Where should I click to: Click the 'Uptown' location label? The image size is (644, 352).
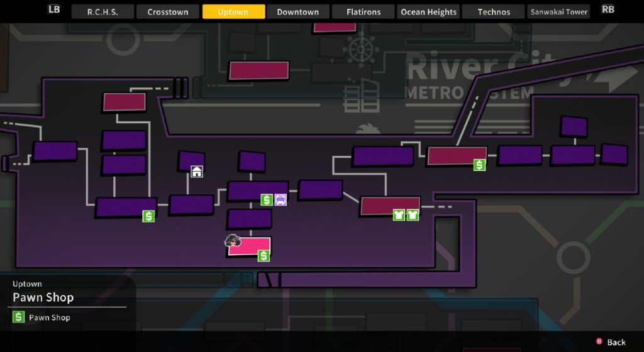tap(27, 284)
